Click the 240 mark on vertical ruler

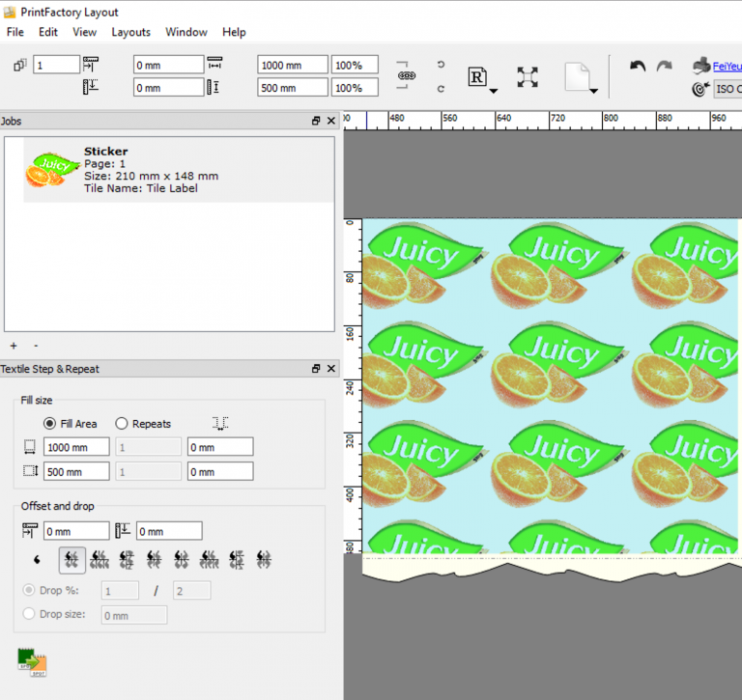350,388
